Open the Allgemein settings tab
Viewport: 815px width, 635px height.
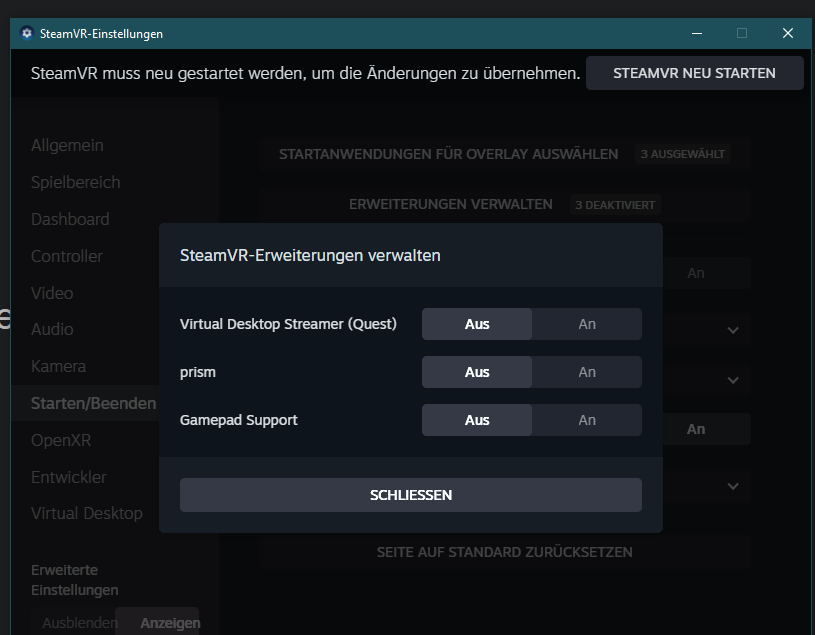pyautogui.click(x=67, y=145)
